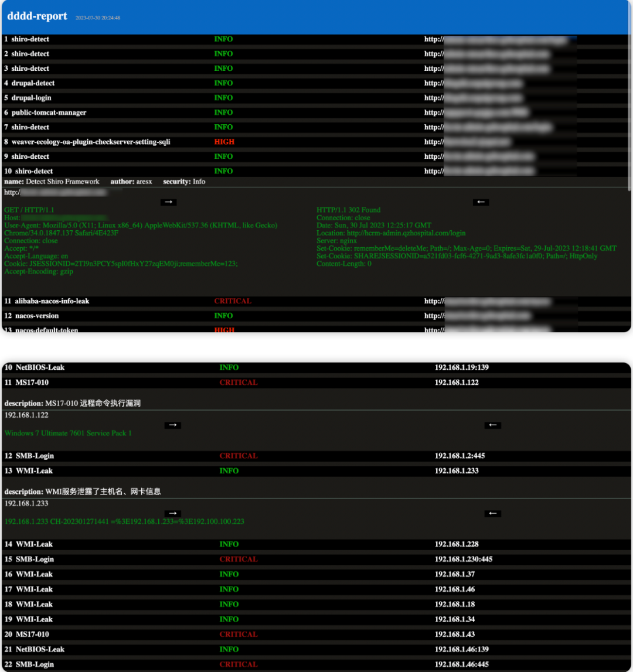
Task: Expand the nacos-version row
Action: (x=315, y=316)
